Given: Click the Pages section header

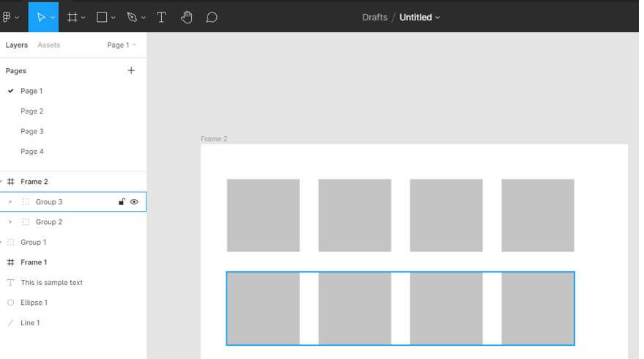Looking at the screenshot, I should pos(16,70).
